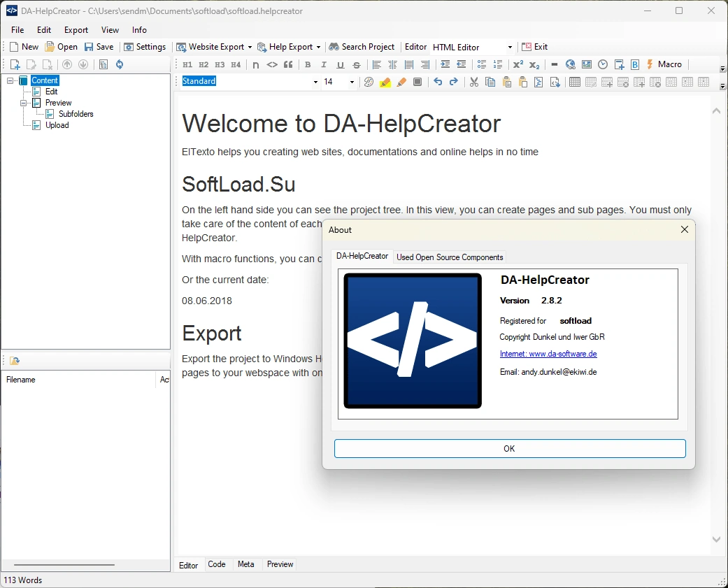The height and width of the screenshot is (588, 728).
Task: Insert bulleted list
Action: (x=481, y=64)
